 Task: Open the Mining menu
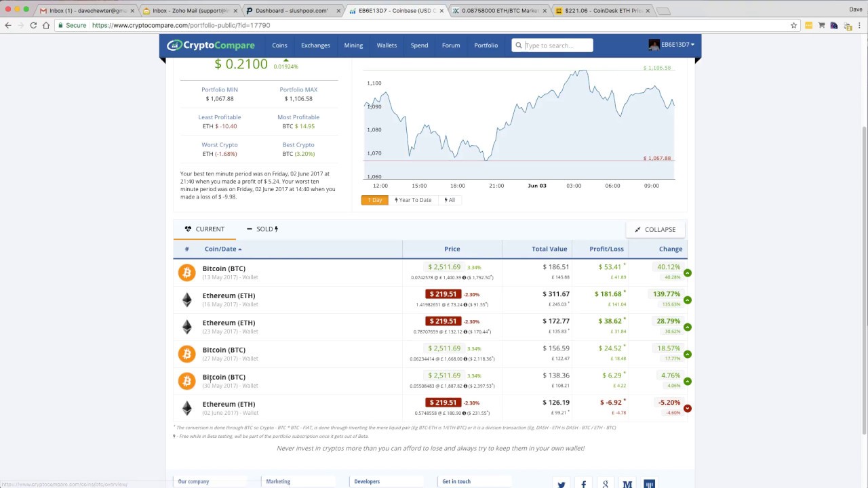point(353,45)
